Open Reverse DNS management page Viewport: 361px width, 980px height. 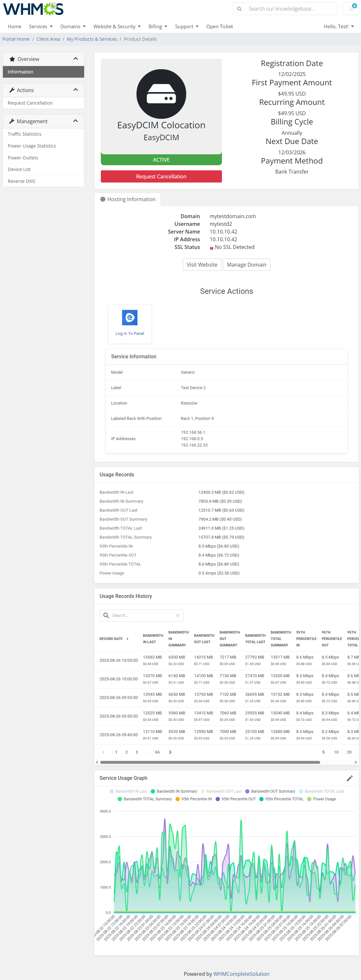43,182
